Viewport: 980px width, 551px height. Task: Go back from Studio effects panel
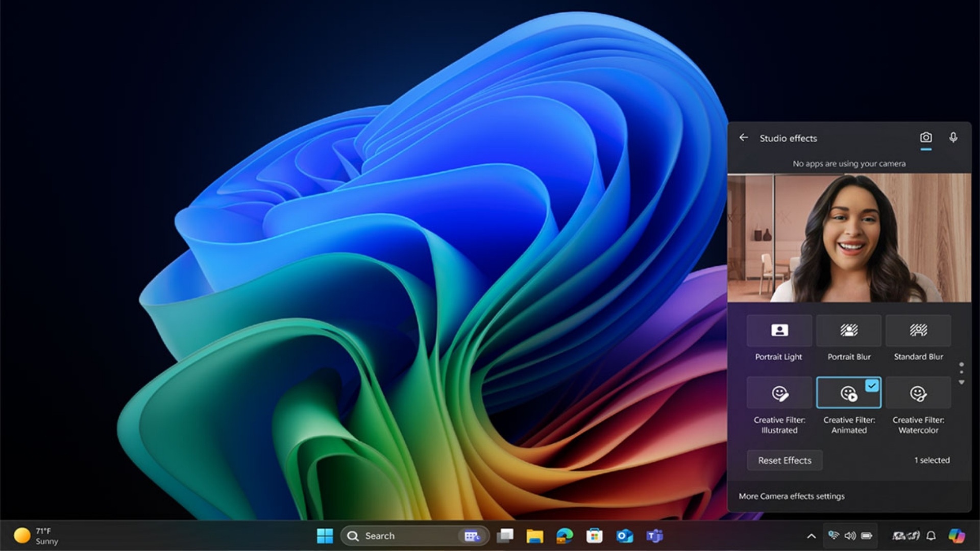744,138
